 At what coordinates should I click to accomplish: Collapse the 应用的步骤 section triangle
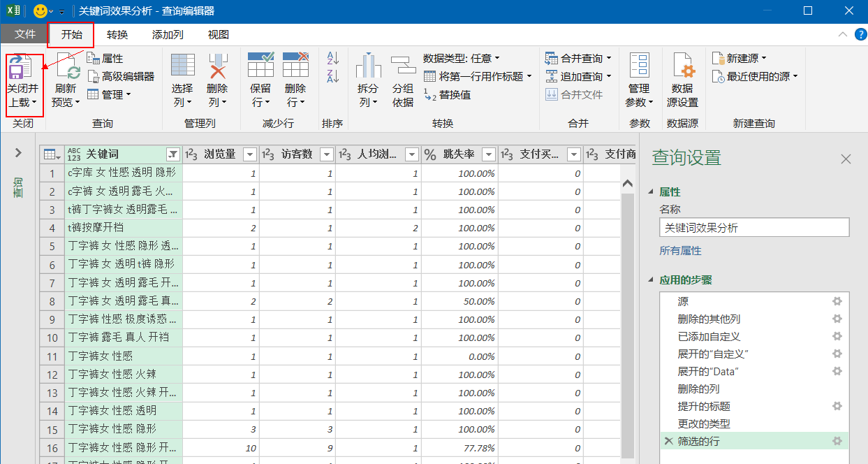(652, 280)
